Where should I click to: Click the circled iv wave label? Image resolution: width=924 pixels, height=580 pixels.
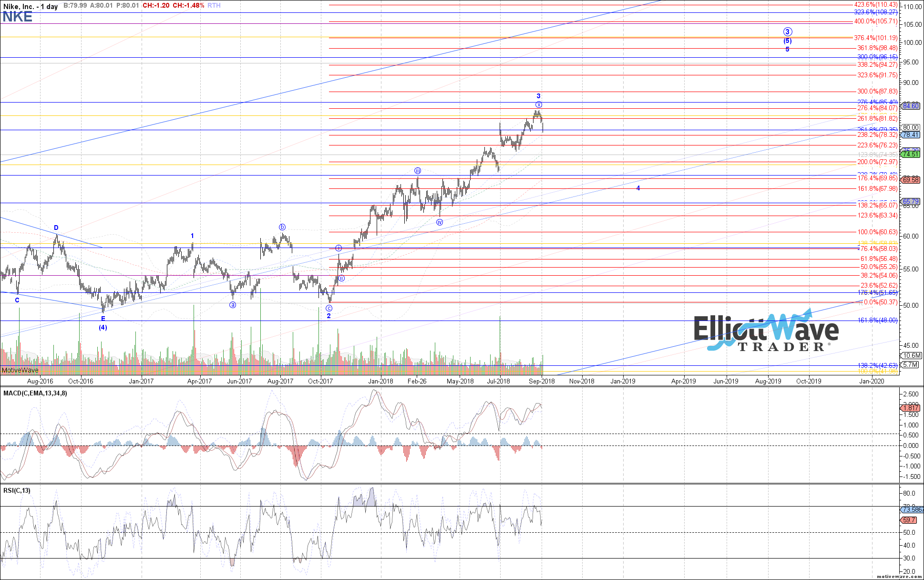[x=440, y=222]
